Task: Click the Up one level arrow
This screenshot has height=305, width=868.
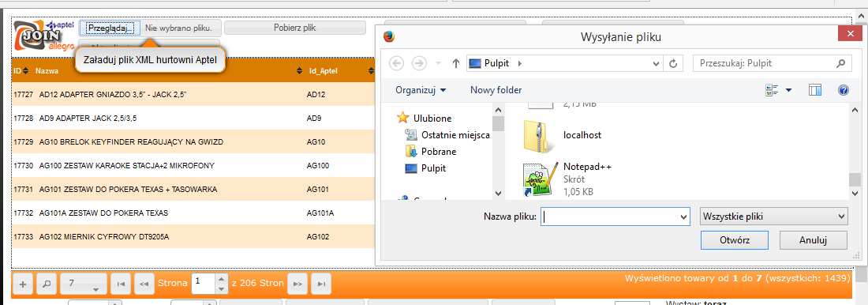Action: click(x=455, y=63)
